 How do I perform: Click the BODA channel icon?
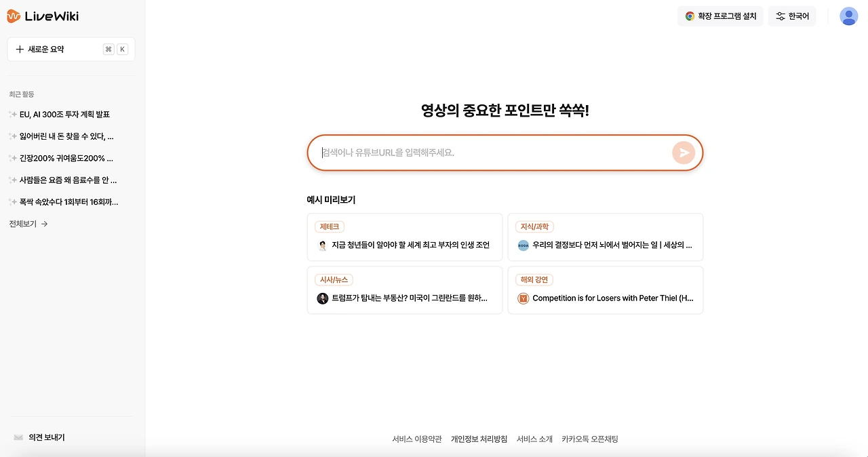(523, 245)
